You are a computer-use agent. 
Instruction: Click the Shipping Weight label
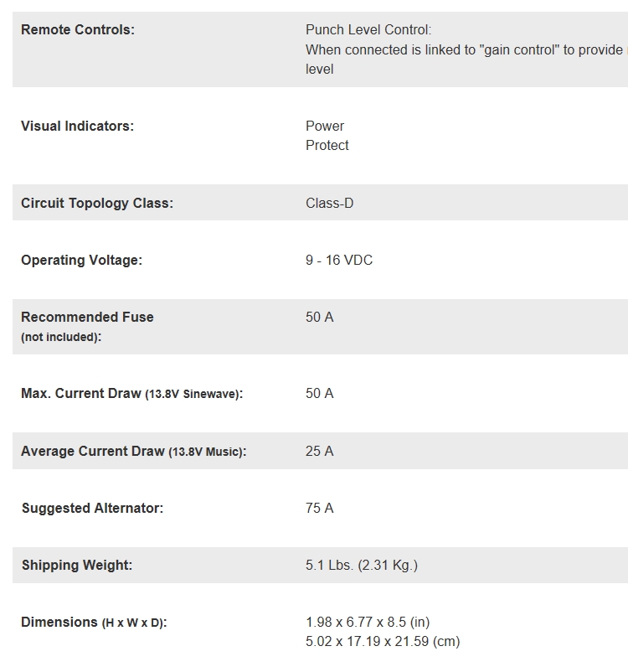point(77,566)
